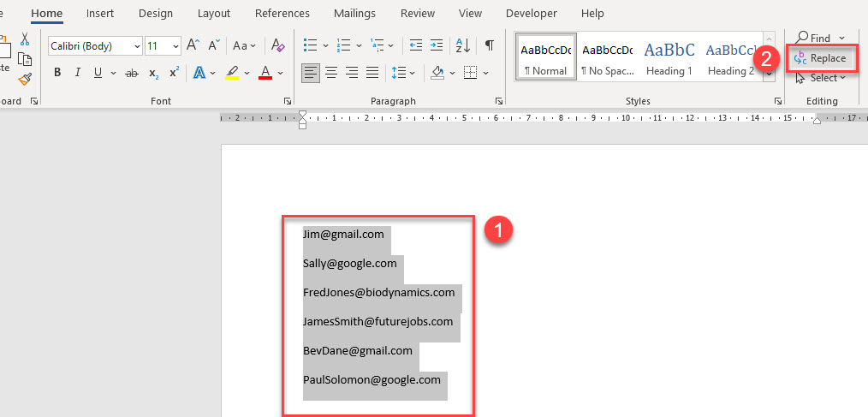Click the Find button
This screenshot has height=417, width=868.
tap(819, 38)
